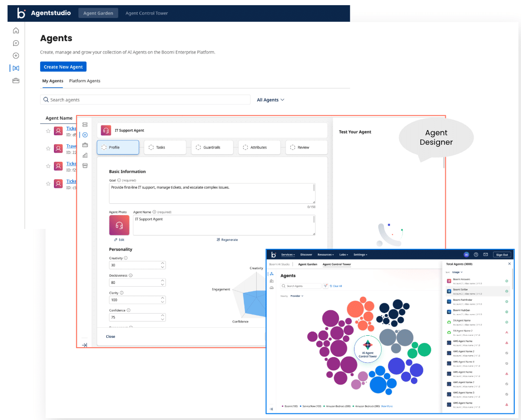
Task: Click the briefcase icon in Agentstudio sidebar
Action: (16, 81)
